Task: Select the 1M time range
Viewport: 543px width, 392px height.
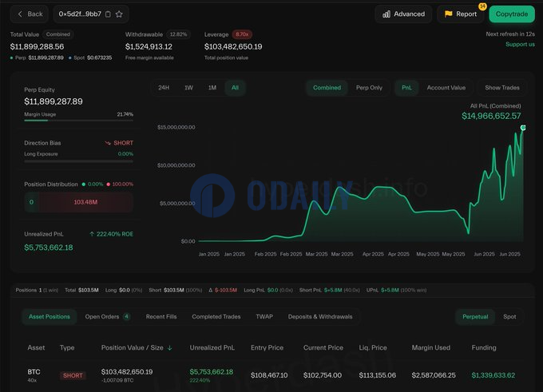Action: 212,88
